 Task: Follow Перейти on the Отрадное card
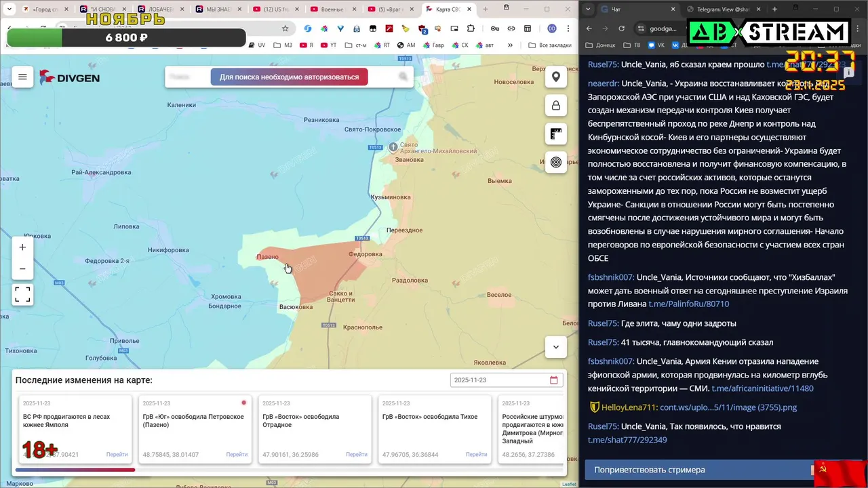(357, 455)
